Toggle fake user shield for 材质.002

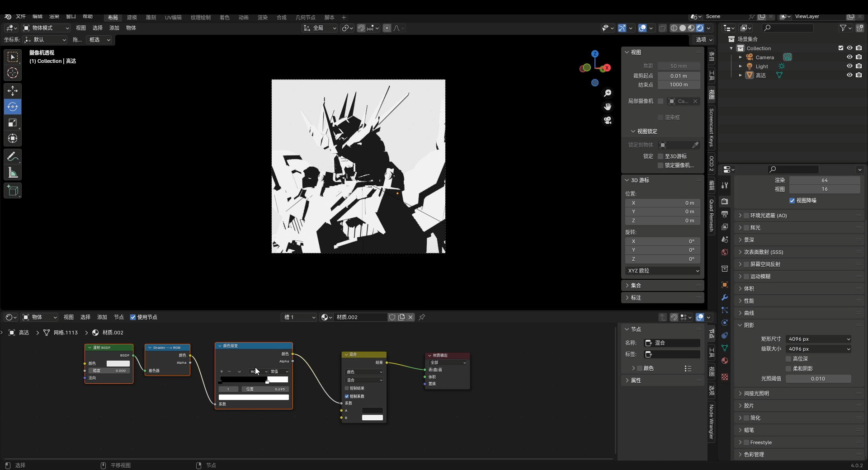tap(392, 317)
